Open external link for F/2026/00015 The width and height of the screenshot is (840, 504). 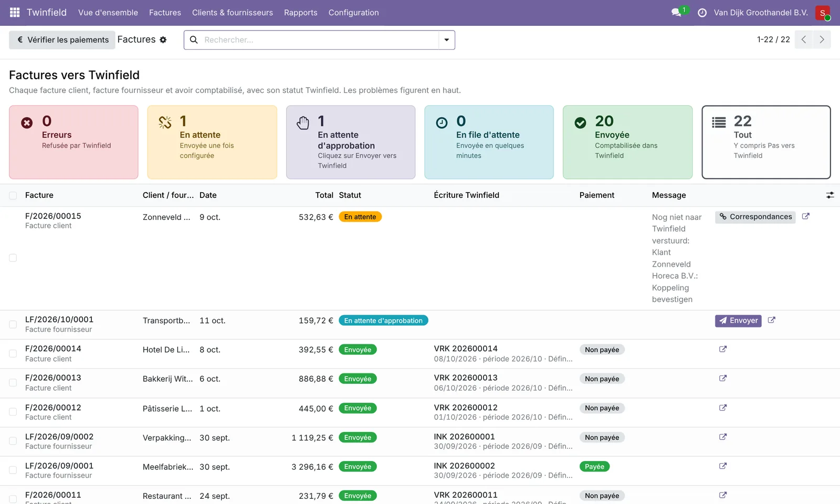[806, 216]
